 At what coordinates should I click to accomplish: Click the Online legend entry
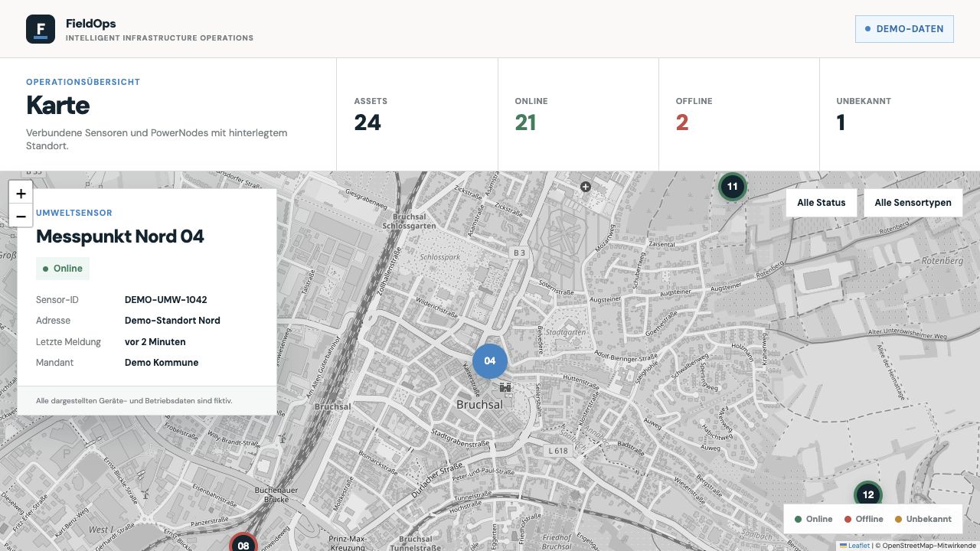(813, 519)
